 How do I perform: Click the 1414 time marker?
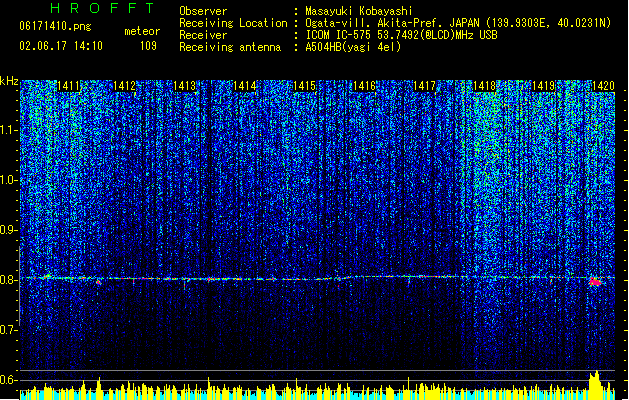tap(245, 86)
